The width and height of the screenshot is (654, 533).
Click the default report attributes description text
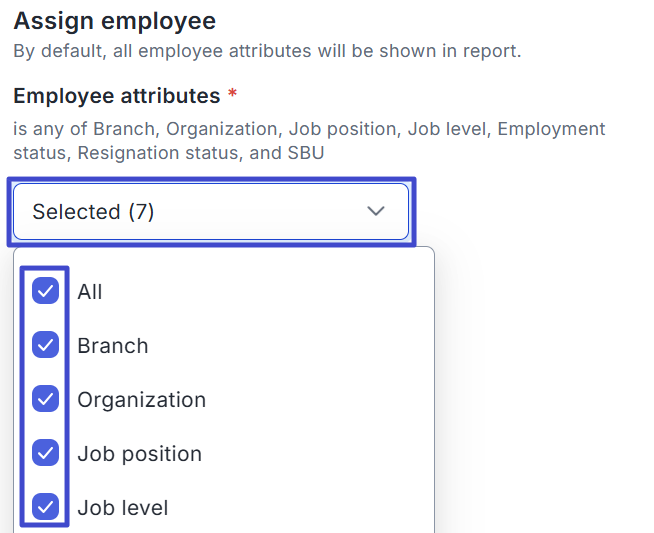(x=266, y=50)
